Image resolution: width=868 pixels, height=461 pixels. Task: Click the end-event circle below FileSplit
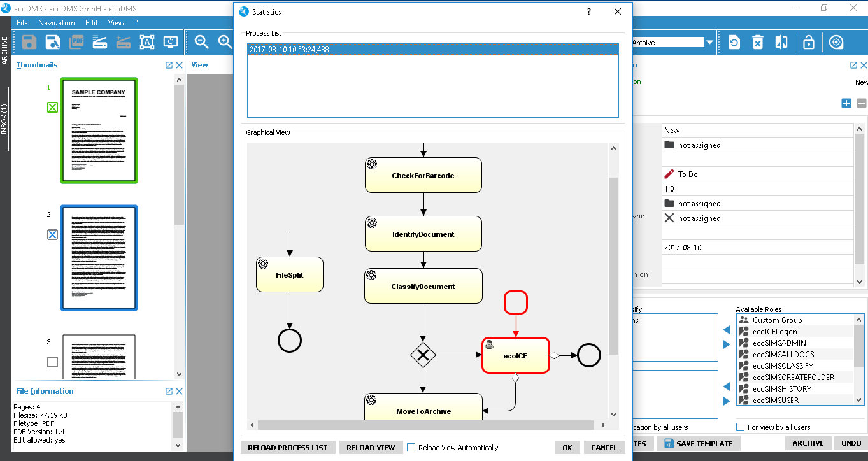pos(290,341)
